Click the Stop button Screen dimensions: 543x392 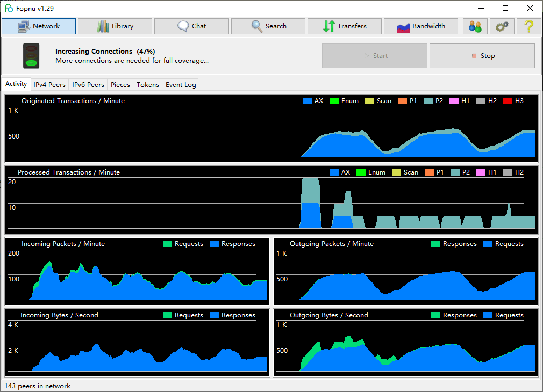pos(482,56)
